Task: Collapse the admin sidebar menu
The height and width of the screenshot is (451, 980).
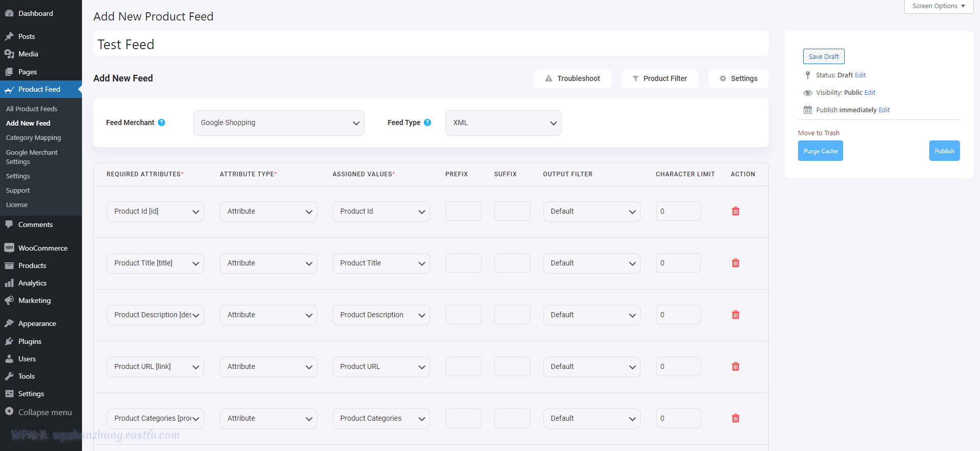Action: tap(45, 412)
